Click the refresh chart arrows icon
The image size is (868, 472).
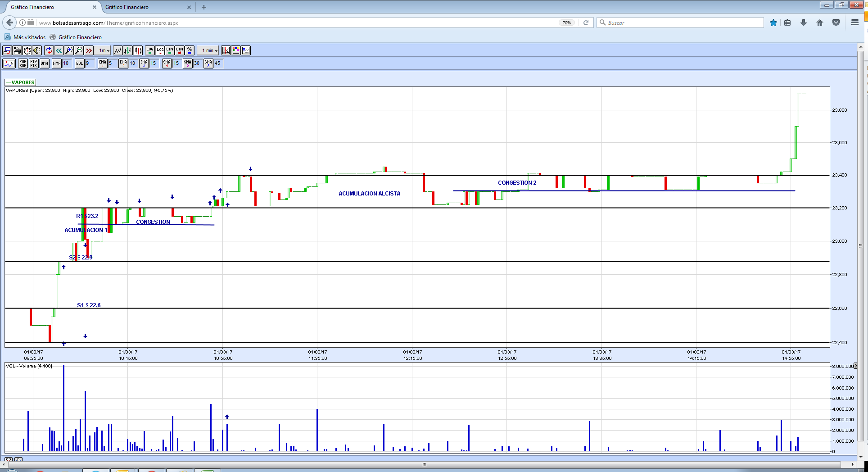(x=49, y=50)
